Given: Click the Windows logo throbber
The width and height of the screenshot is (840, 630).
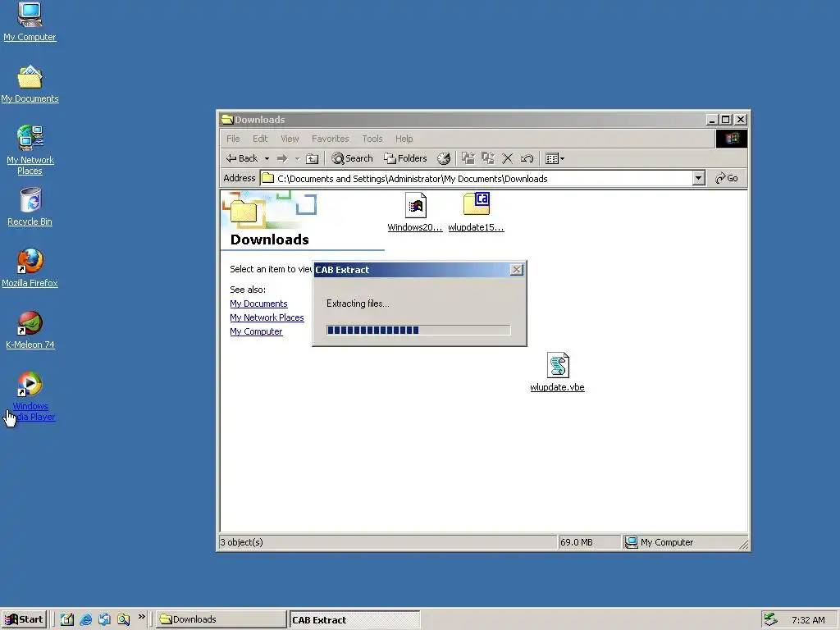Looking at the screenshot, I should (x=731, y=139).
